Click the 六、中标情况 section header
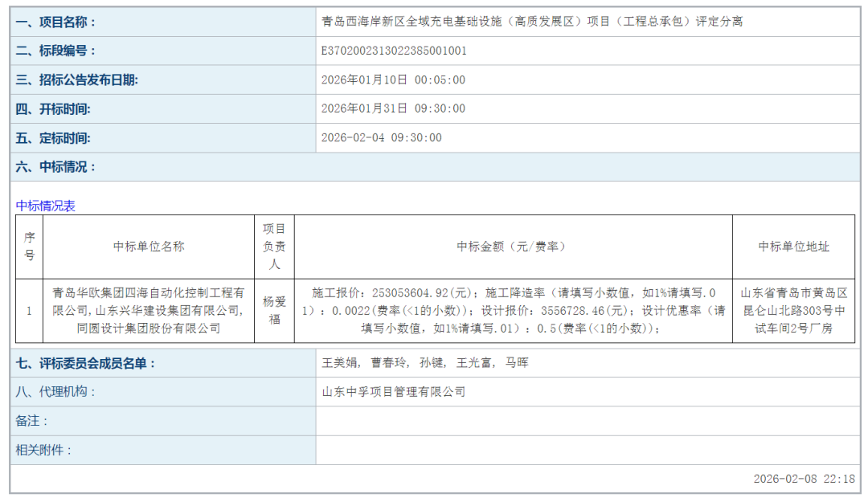This screenshot has height=498, width=868. click(x=55, y=167)
